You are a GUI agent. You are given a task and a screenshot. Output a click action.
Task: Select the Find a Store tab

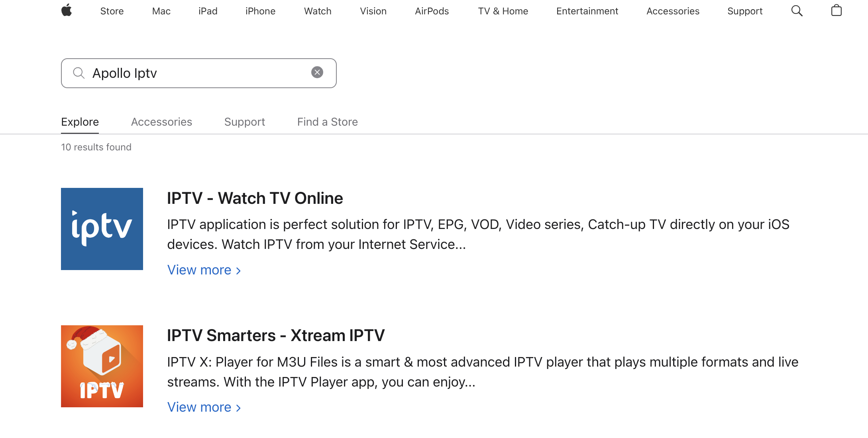click(x=328, y=122)
